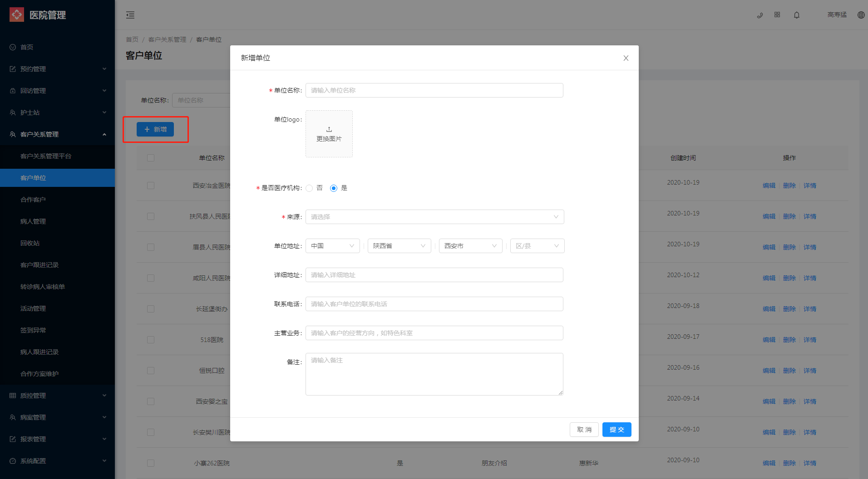
Task: Toggle the table header select-all checkbox
Action: click(x=151, y=158)
